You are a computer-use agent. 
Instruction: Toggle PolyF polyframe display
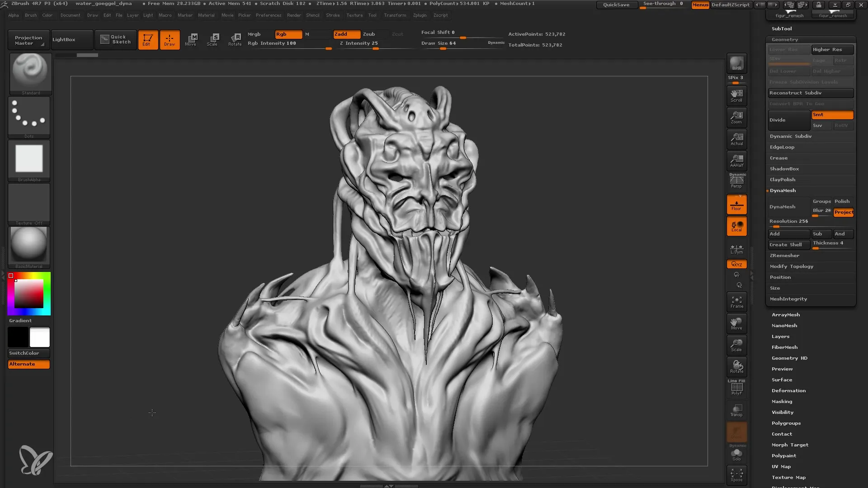click(x=736, y=388)
